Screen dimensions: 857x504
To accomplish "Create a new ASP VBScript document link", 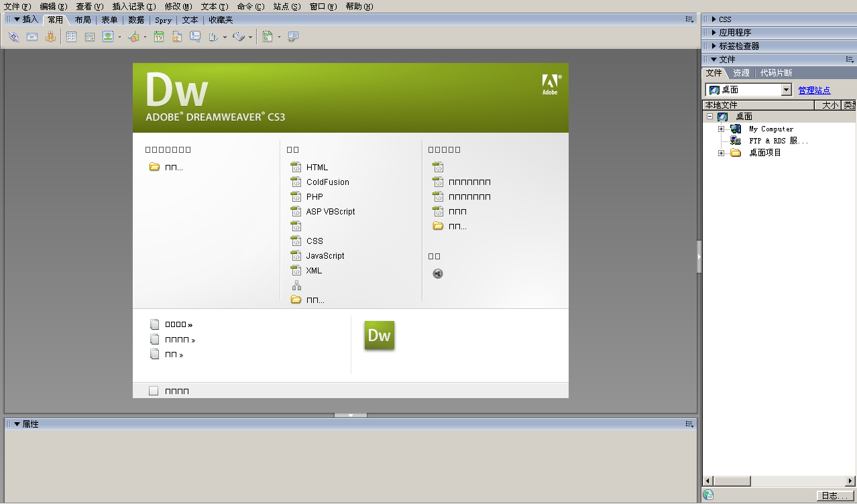I will pos(331,211).
